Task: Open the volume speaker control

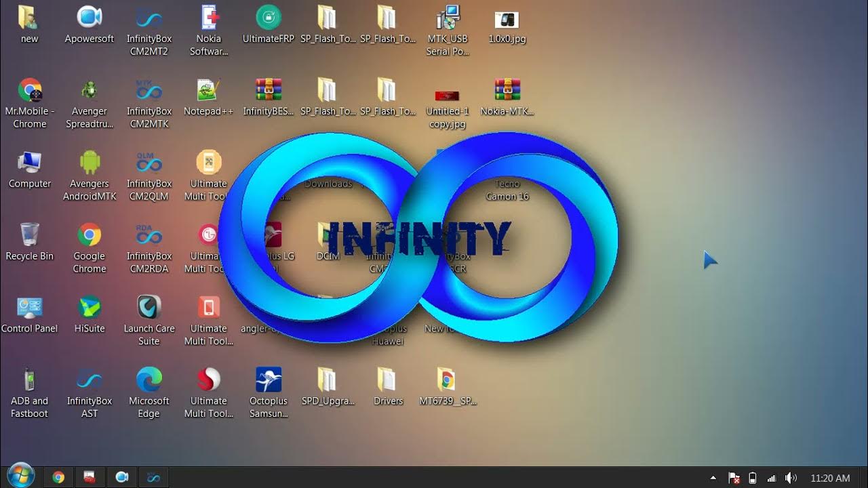Action: tap(790, 478)
